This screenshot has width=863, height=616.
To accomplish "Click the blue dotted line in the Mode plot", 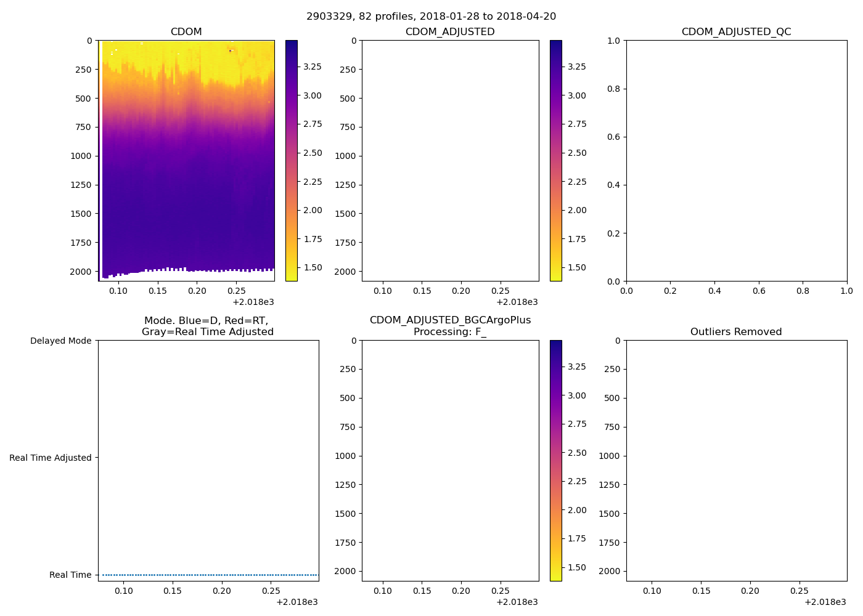I will point(210,575).
